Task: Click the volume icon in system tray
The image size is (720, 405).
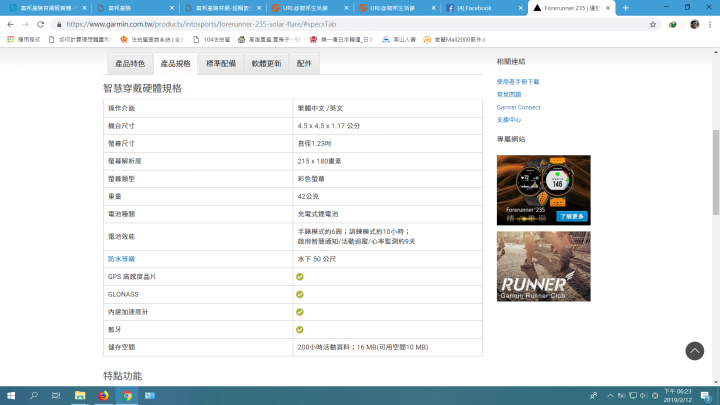Action: [x=643, y=395]
